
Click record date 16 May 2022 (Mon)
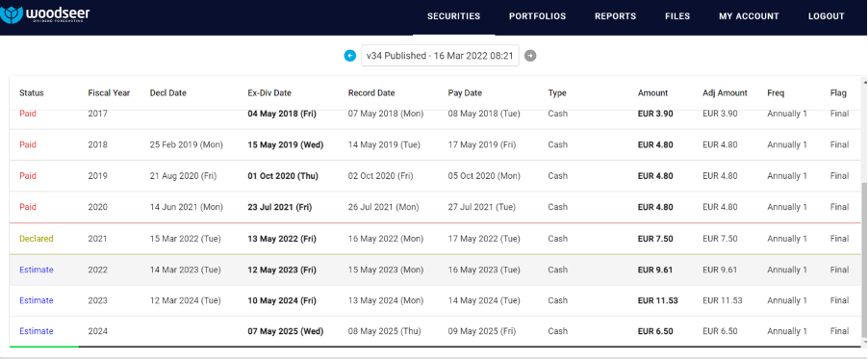[x=386, y=239]
